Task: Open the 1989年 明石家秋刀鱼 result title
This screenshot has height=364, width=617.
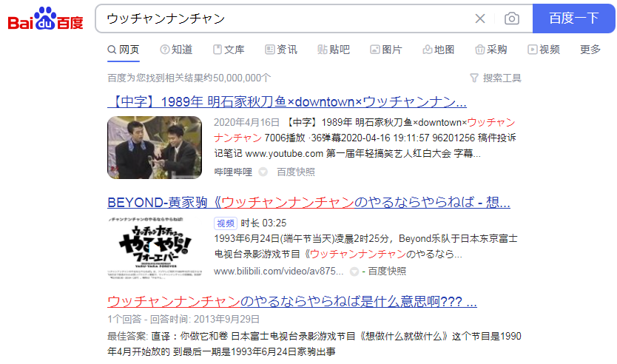Action: 287,102
